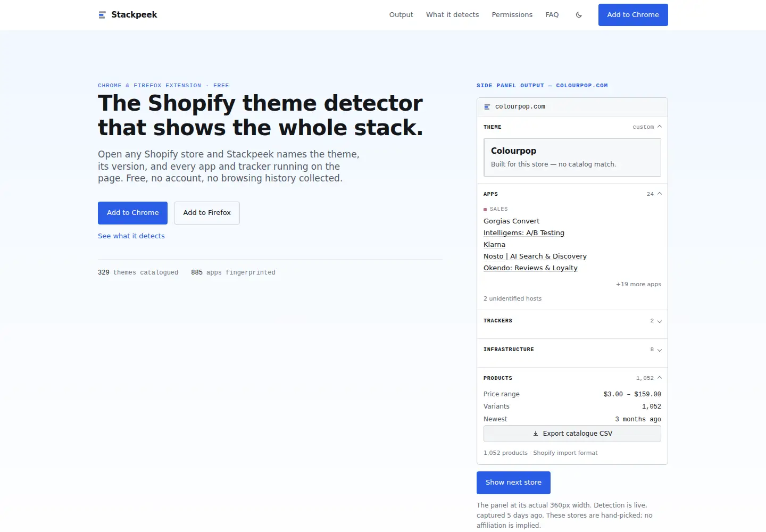Click the SALES category label

(498, 209)
